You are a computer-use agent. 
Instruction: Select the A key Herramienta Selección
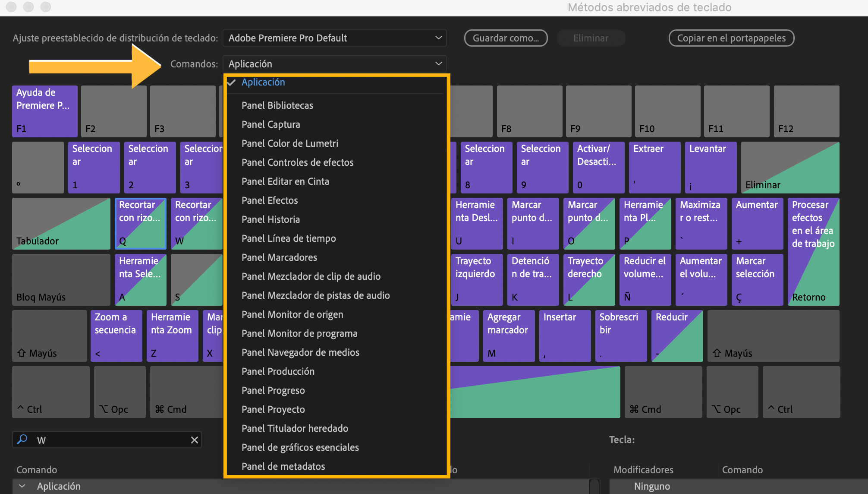click(141, 280)
